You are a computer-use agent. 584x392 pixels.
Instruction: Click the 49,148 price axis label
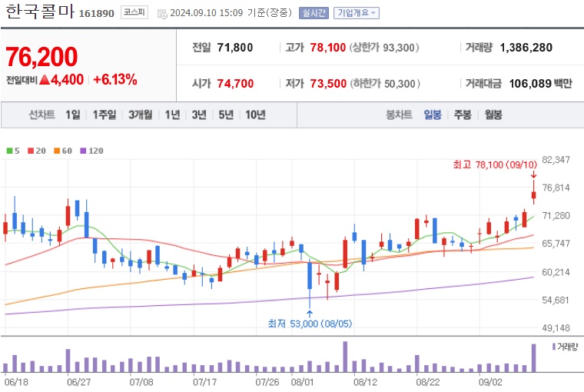(556, 328)
